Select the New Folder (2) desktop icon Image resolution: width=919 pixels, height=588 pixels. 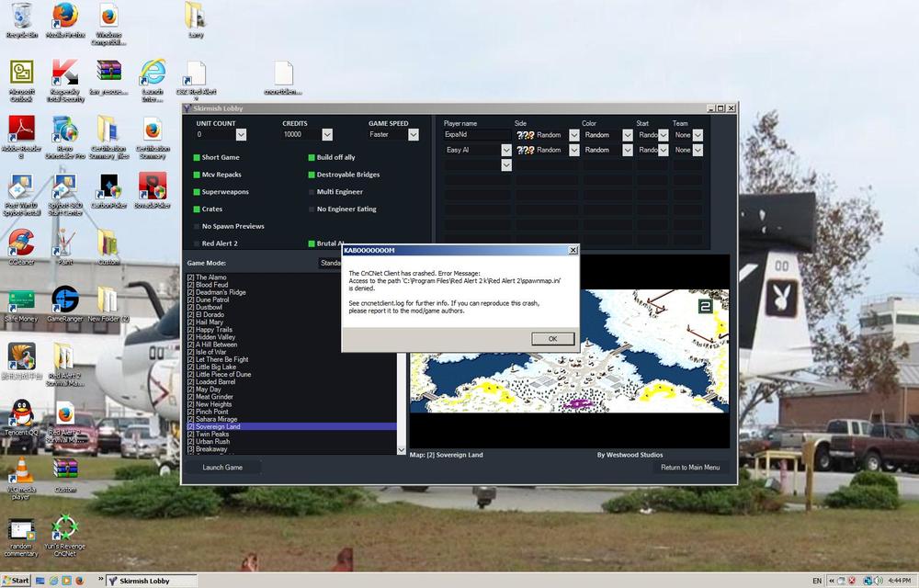[x=108, y=304]
